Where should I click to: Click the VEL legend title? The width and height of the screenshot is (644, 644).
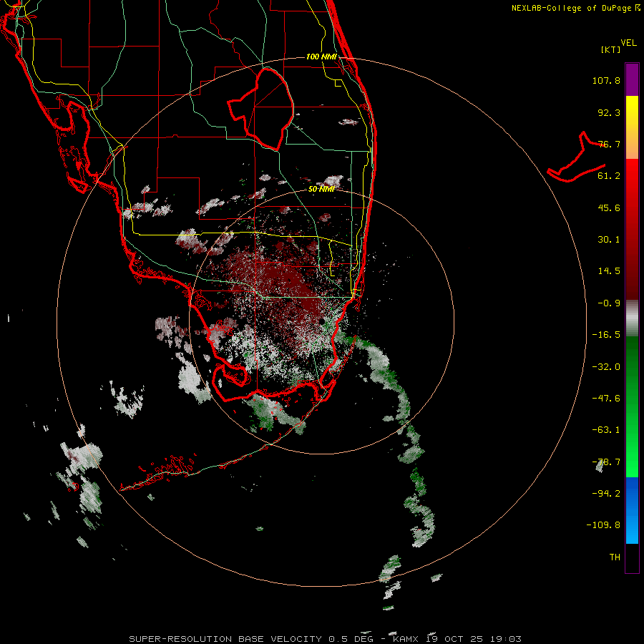628,43
